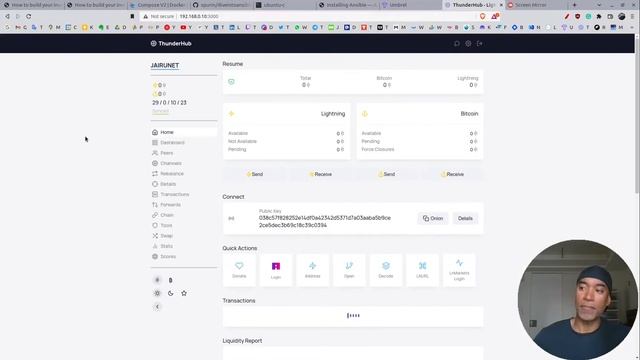Select the star theme option

coord(184,293)
